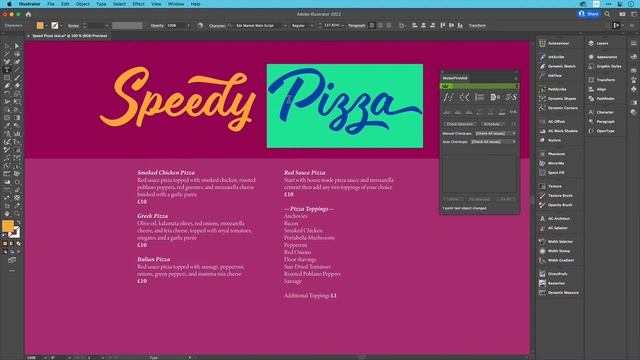Screen dimensions: 640x360
Task: Open the Auto Checkups dropdown
Action: pyautogui.click(x=493, y=142)
